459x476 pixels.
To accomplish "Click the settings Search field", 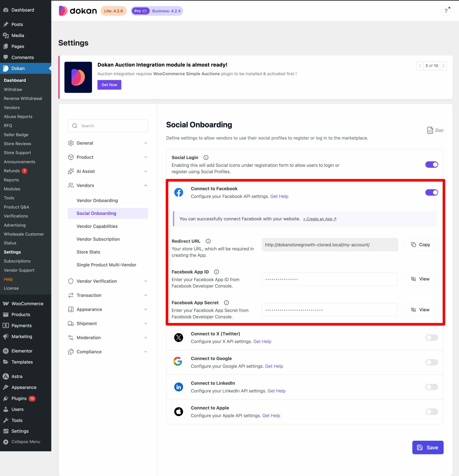I will pos(108,126).
